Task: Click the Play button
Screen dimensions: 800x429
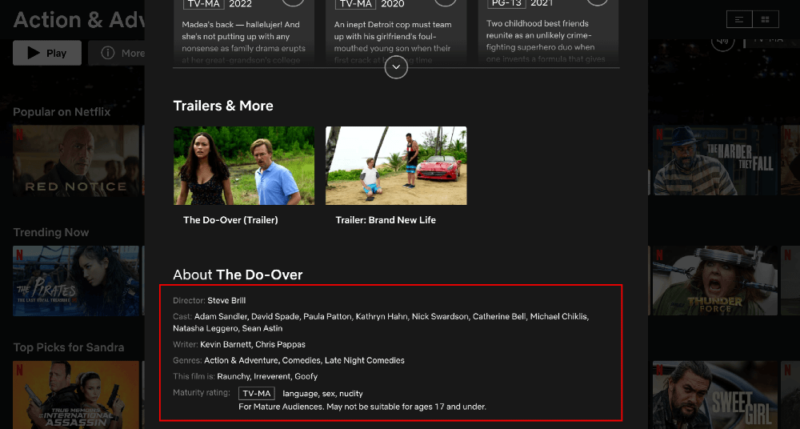Action: click(47, 53)
